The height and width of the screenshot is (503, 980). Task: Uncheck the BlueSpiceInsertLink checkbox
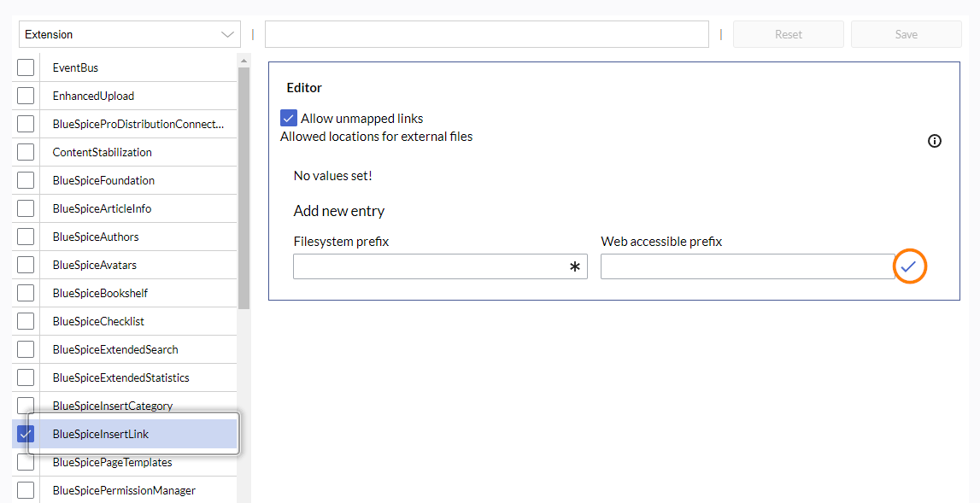click(26, 434)
